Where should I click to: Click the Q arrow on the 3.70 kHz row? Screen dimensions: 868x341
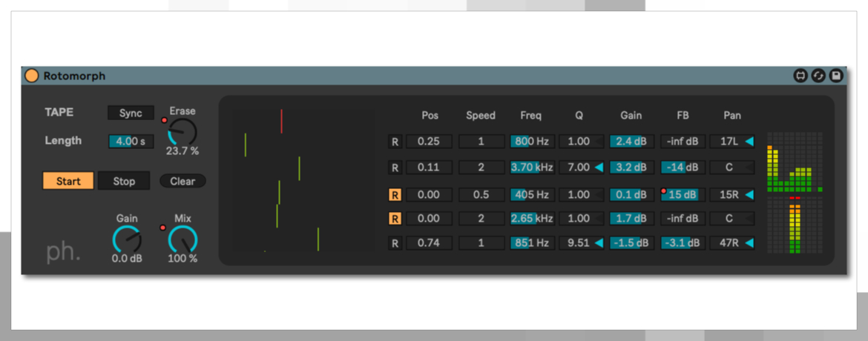[x=599, y=168]
